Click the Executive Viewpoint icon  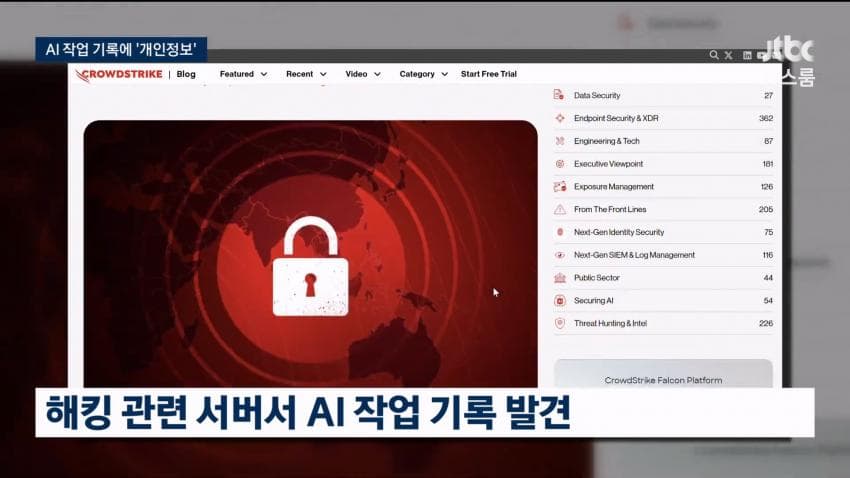(559, 164)
